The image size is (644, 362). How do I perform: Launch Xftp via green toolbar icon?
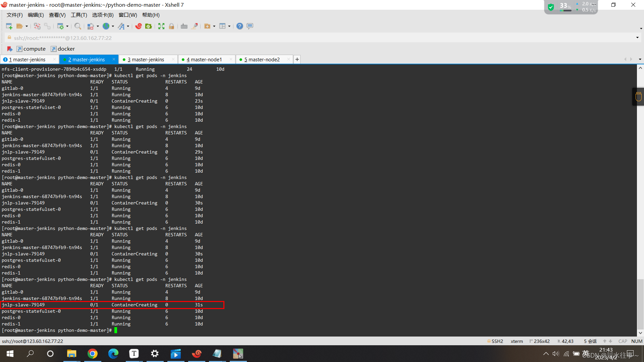[149, 26]
